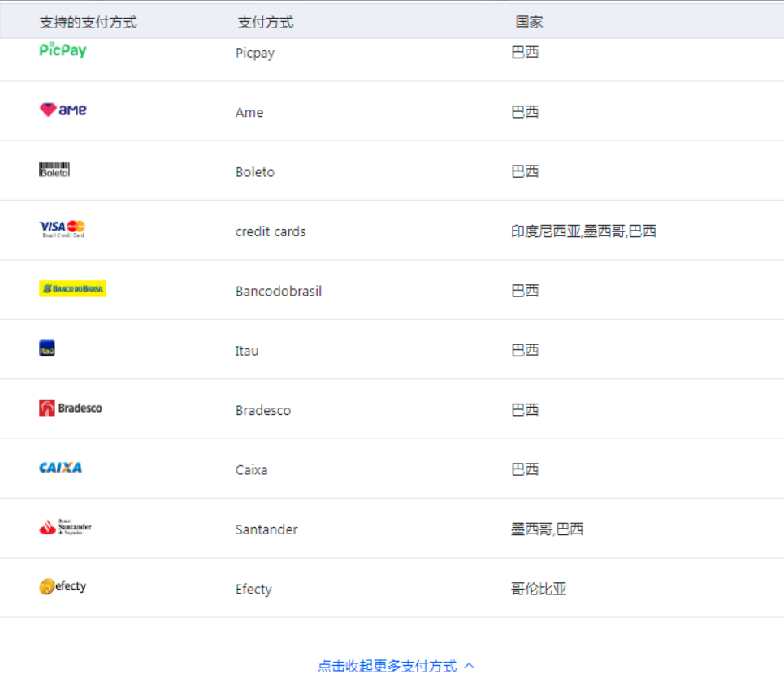Click the credit cards text entry
This screenshot has width=784, height=687.
point(271,231)
